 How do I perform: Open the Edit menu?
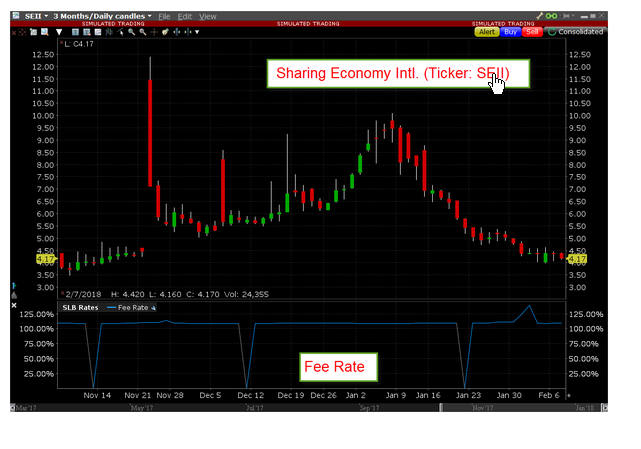184,16
